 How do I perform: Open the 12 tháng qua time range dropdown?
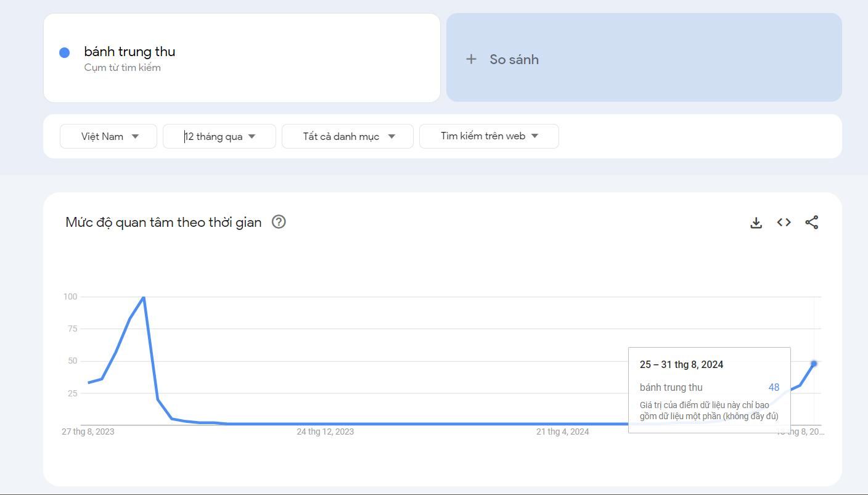219,136
